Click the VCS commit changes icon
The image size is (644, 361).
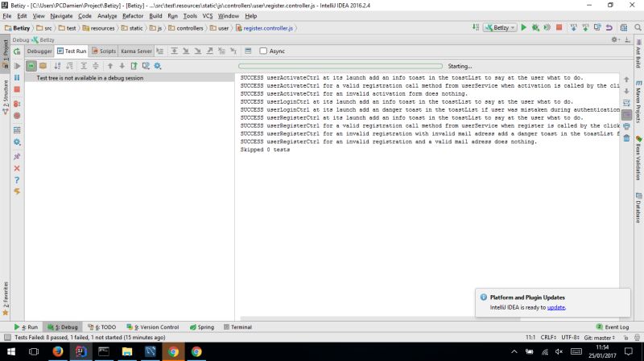coord(585,27)
